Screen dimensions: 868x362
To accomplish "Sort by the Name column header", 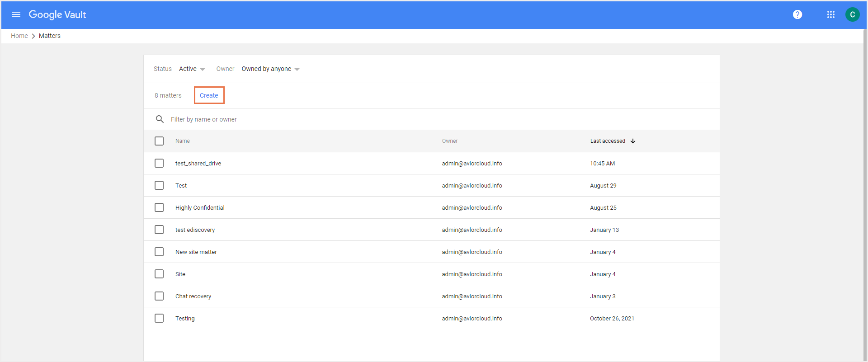I will (183, 141).
